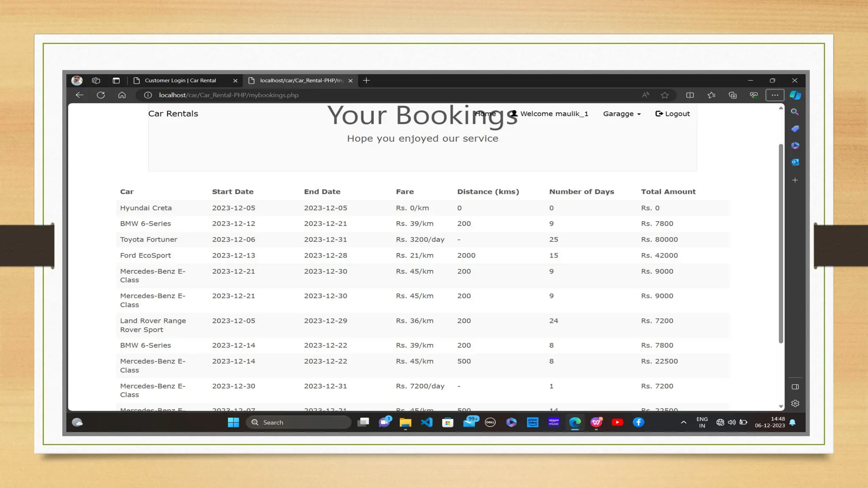Switch to Customer Login tab

[181, 80]
